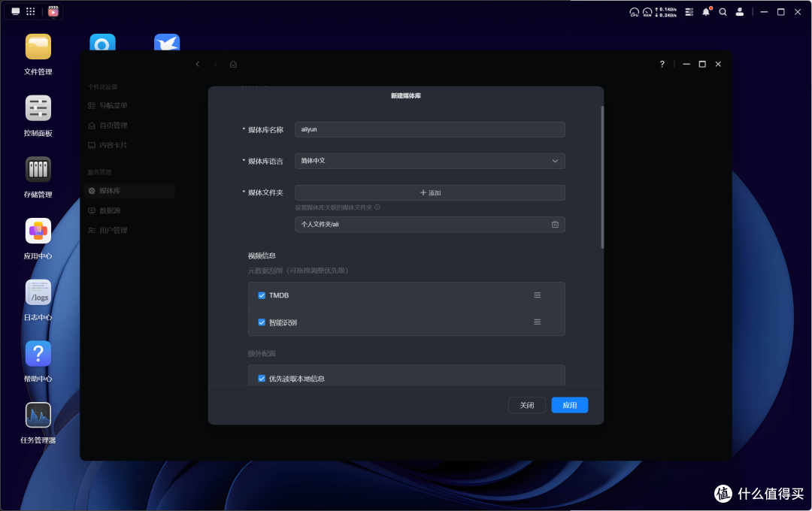The image size is (812, 511).
Task: Click the 个人文件夹/ali folder path row
Action: pos(430,224)
